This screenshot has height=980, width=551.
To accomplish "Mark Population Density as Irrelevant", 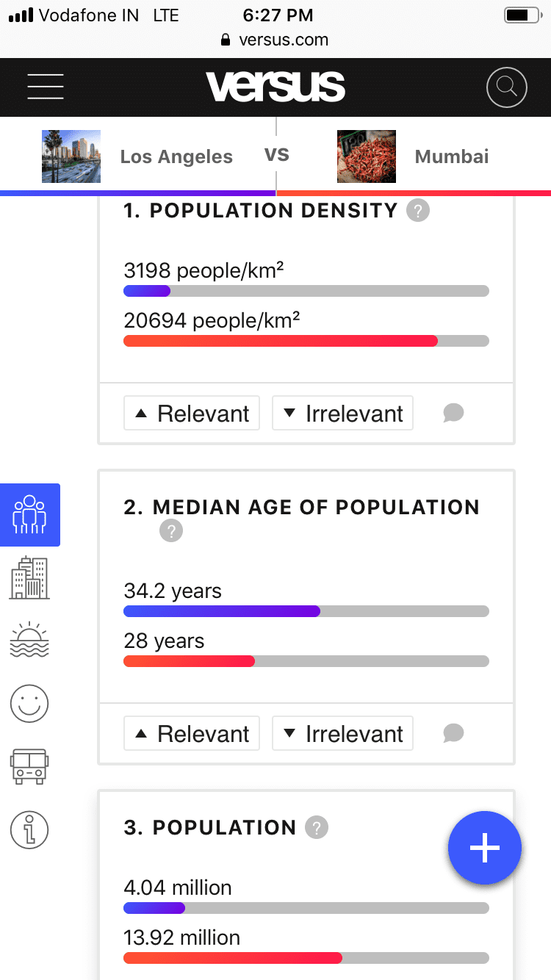I will tap(342, 413).
